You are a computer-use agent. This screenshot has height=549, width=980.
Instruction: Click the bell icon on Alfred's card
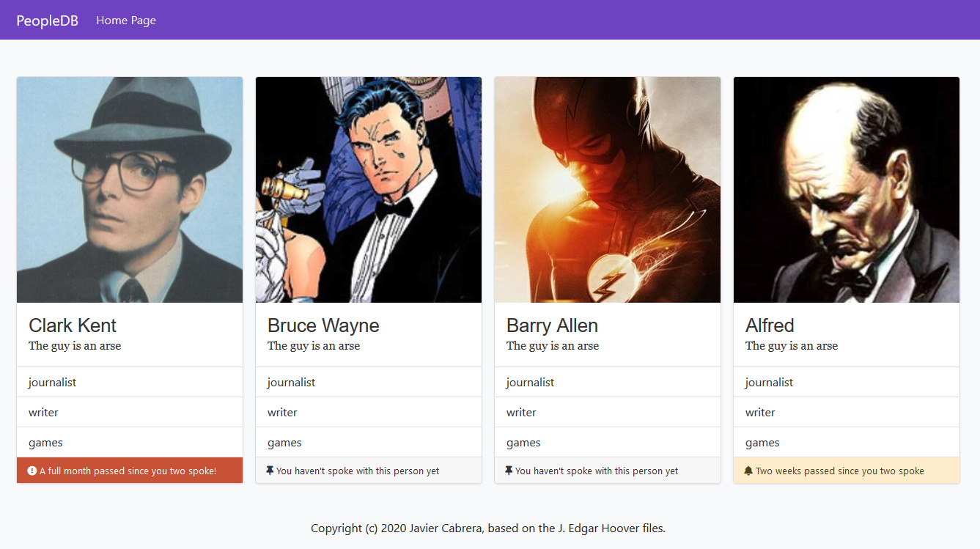tap(748, 471)
